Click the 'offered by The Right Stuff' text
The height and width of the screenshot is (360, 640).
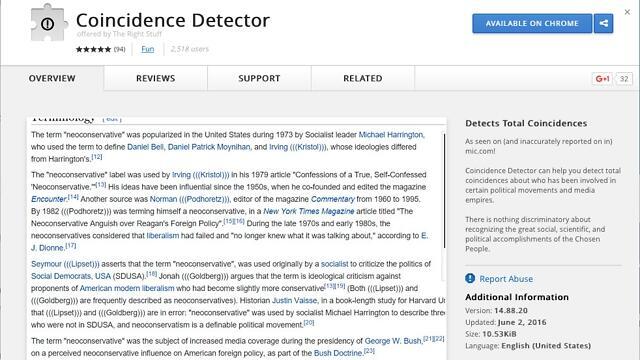pos(119,34)
